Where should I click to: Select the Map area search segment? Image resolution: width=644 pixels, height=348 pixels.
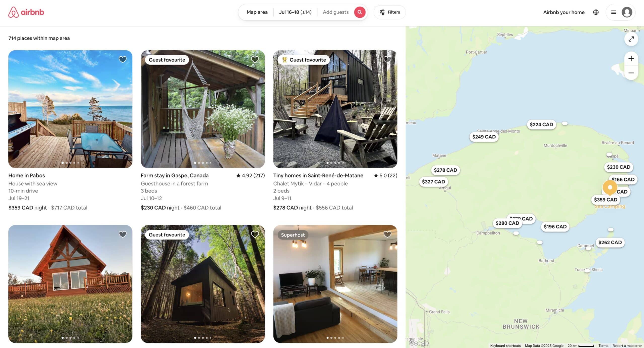pyautogui.click(x=257, y=12)
